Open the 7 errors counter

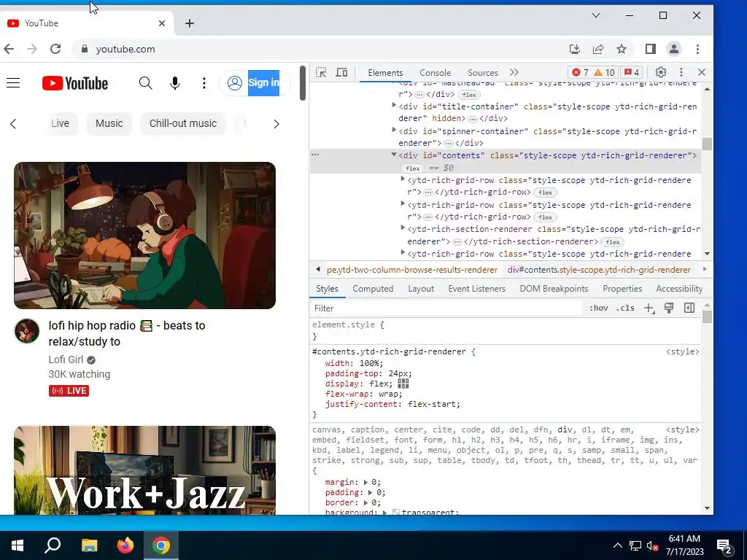click(580, 72)
